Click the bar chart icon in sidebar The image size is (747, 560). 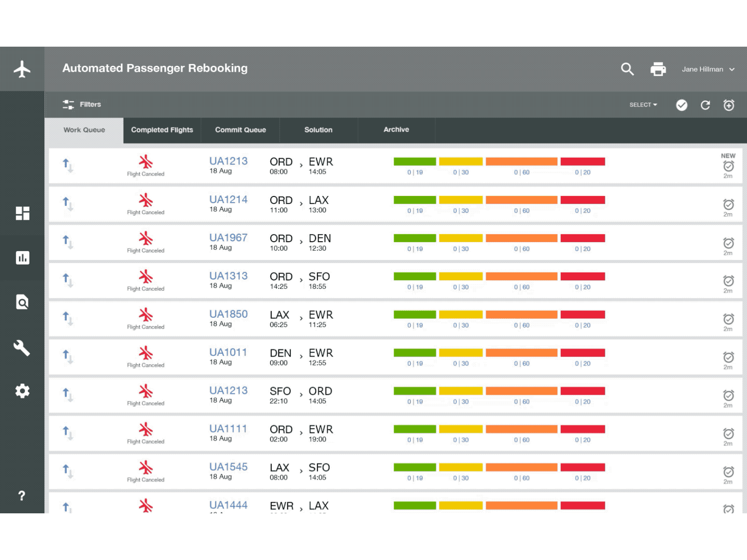pos(22,258)
